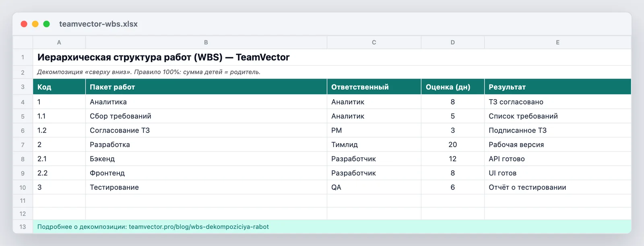644x246 pixels.
Task: Select row 13 header
Action: click(x=23, y=227)
